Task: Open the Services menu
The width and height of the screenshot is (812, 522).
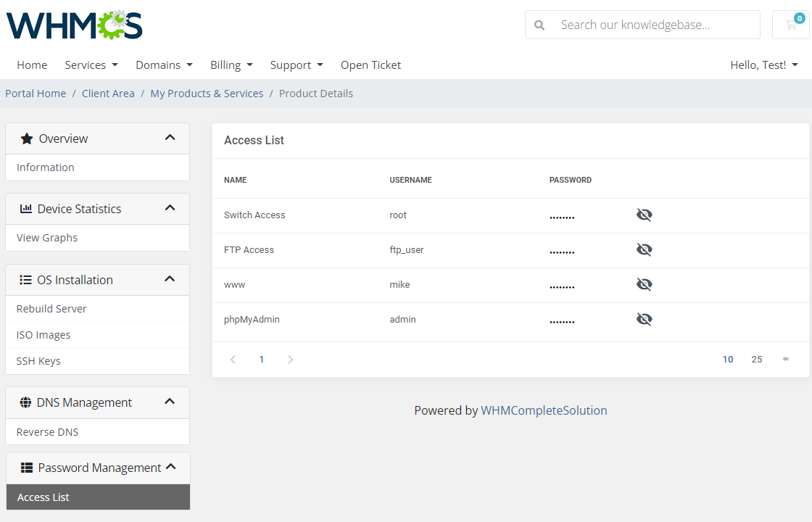Action: (91, 65)
